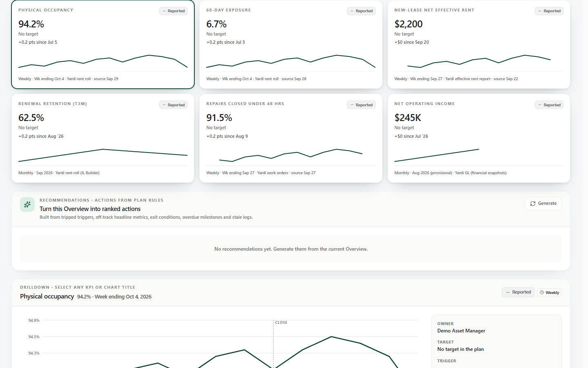This screenshot has height=368, width=588.
Task: Click the $2,200 rent value
Action: coord(408,24)
